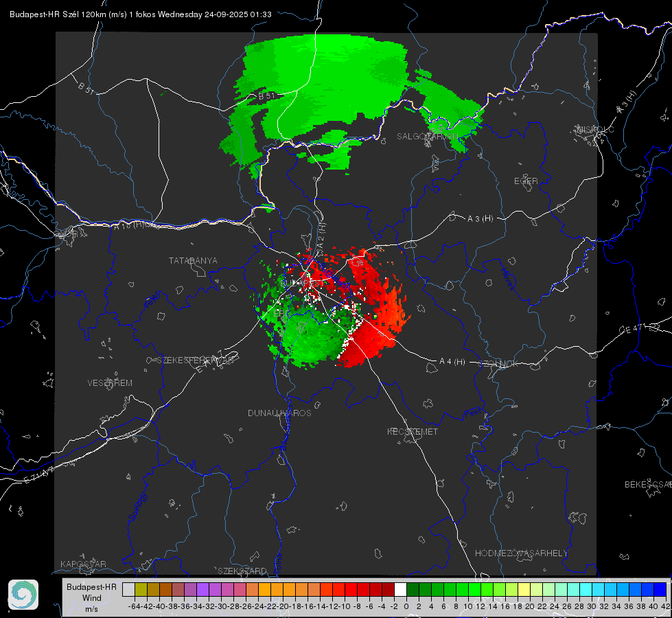The width and height of the screenshot is (672, 618).
Task: Click the yellow swatch between 18 and 20
Action: [x=524, y=590]
